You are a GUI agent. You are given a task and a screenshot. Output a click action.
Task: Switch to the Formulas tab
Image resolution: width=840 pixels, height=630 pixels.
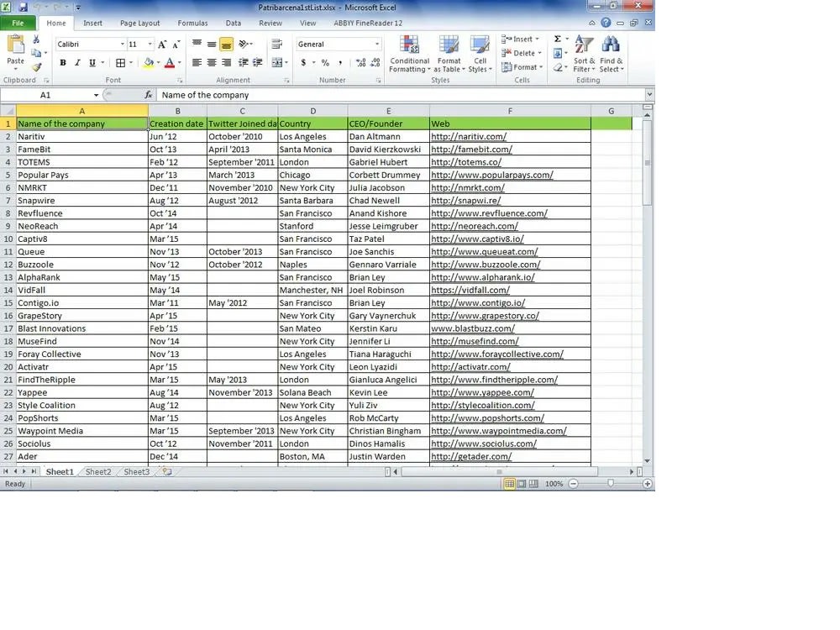(192, 23)
